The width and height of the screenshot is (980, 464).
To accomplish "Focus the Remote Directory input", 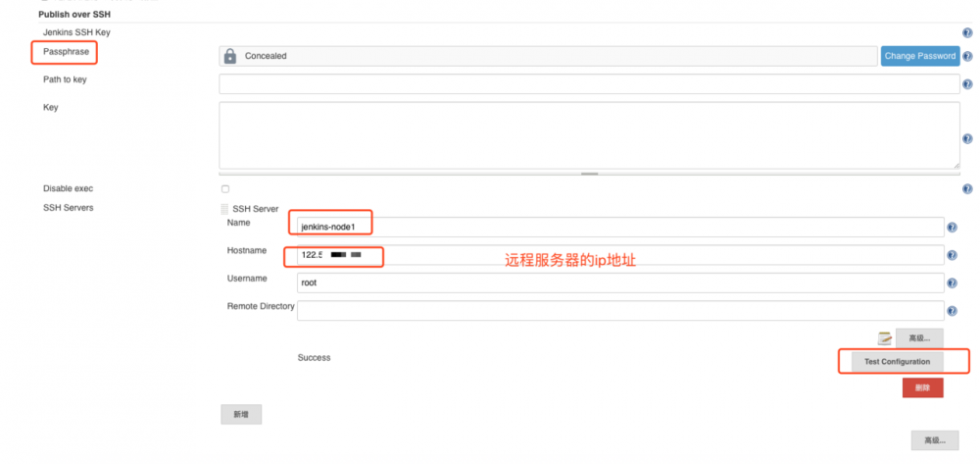I will point(620,311).
